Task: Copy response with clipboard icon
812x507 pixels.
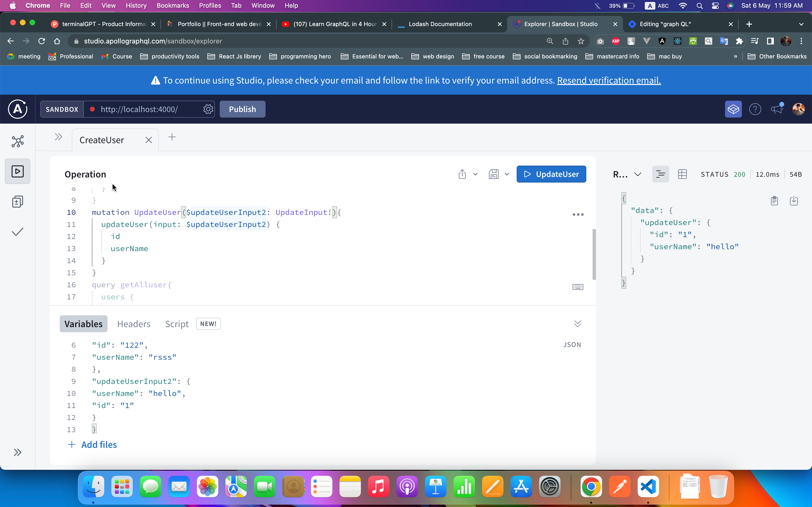Action: pos(774,201)
